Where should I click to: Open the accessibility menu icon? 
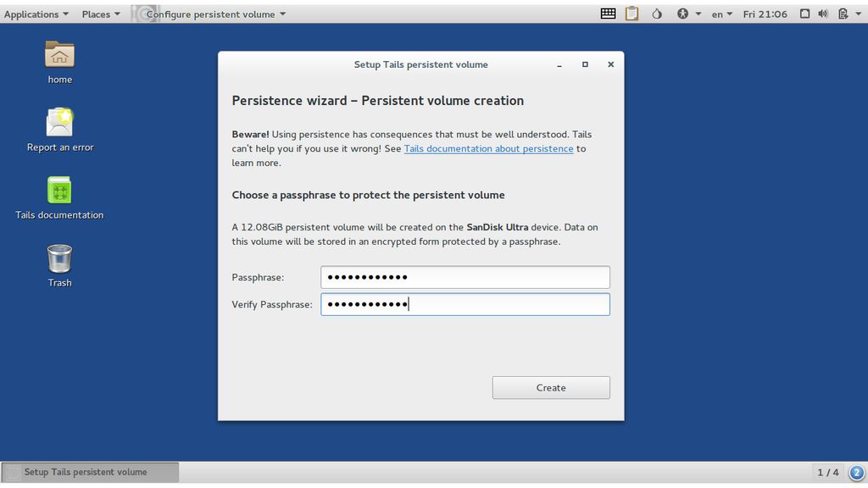[x=688, y=14]
